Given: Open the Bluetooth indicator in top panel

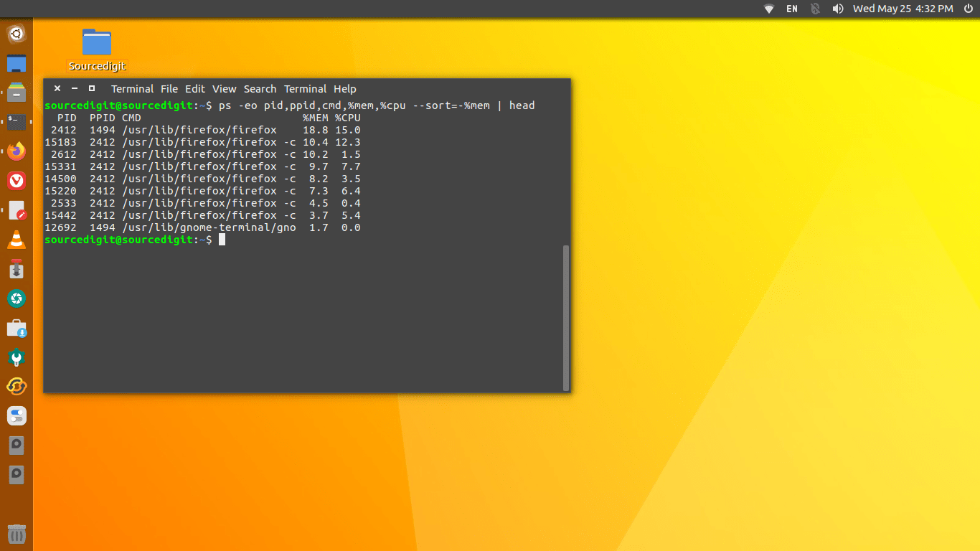Looking at the screenshot, I should pyautogui.click(x=815, y=9).
